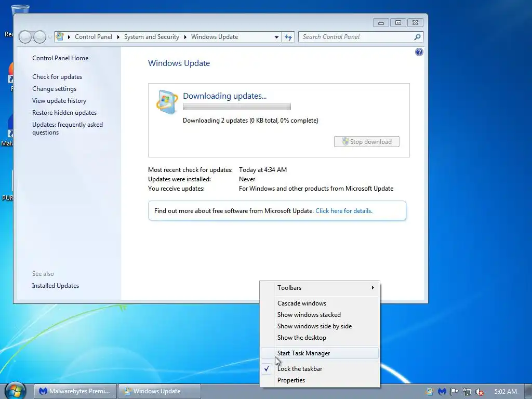532x399 pixels.
Task: Open the Start menu orb
Action: pyautogui.click(x=16, y=391)
